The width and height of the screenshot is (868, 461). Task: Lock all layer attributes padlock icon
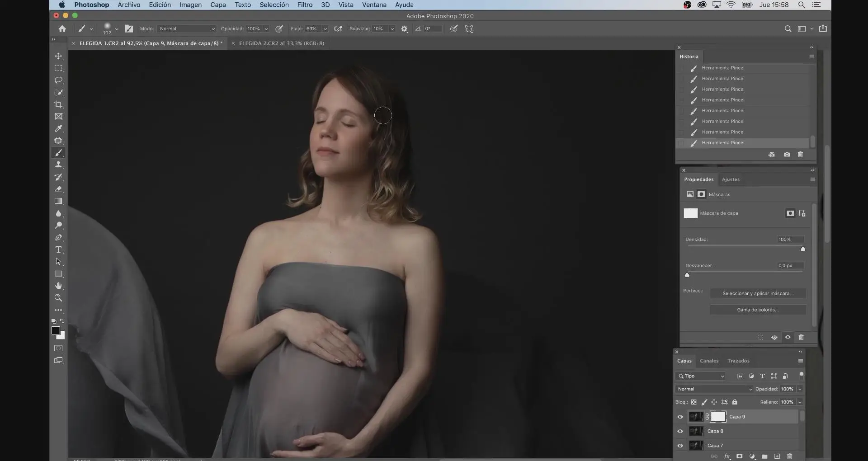735,402
